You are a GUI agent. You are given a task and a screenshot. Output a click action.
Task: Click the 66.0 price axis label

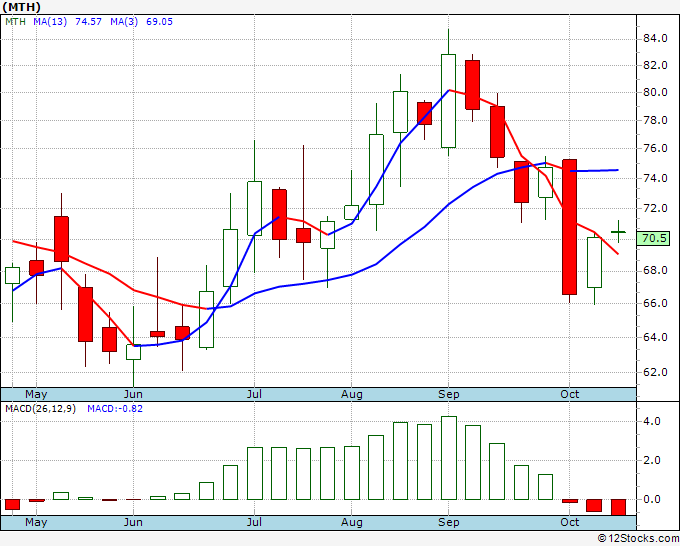click(x=655, y=303)
